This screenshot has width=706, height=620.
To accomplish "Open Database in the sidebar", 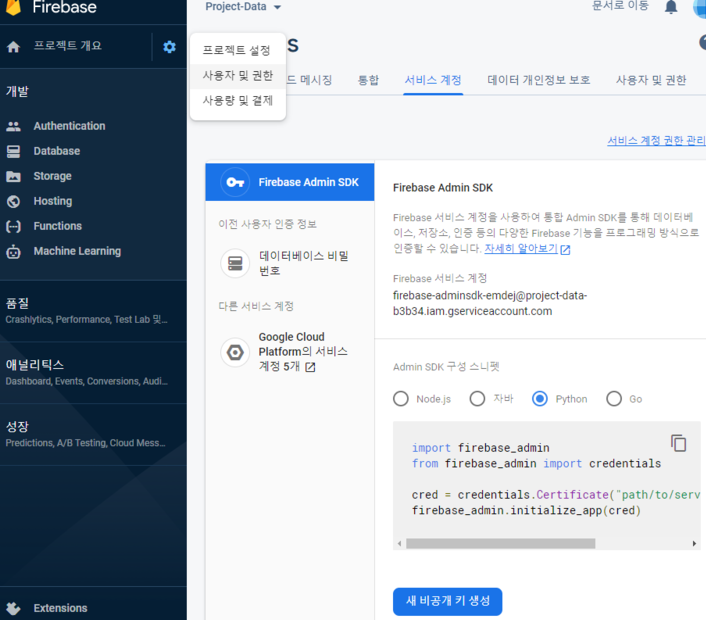I will click(57, 151).
